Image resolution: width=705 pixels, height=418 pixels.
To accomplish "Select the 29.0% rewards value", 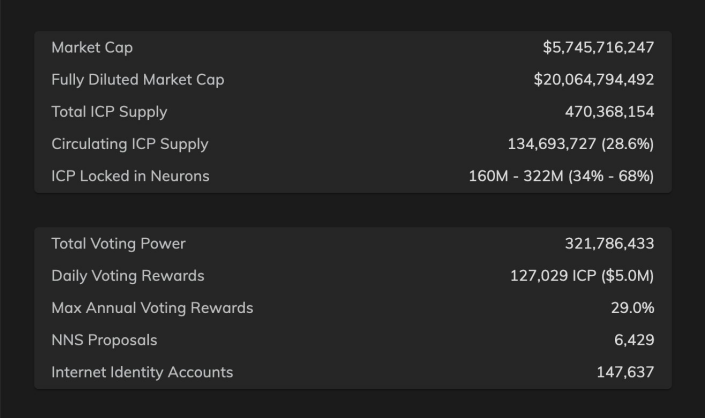I will [633, 308].
